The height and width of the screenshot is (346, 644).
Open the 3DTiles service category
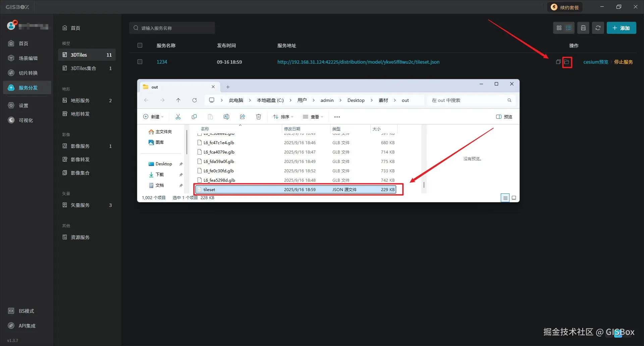point(87,55)
